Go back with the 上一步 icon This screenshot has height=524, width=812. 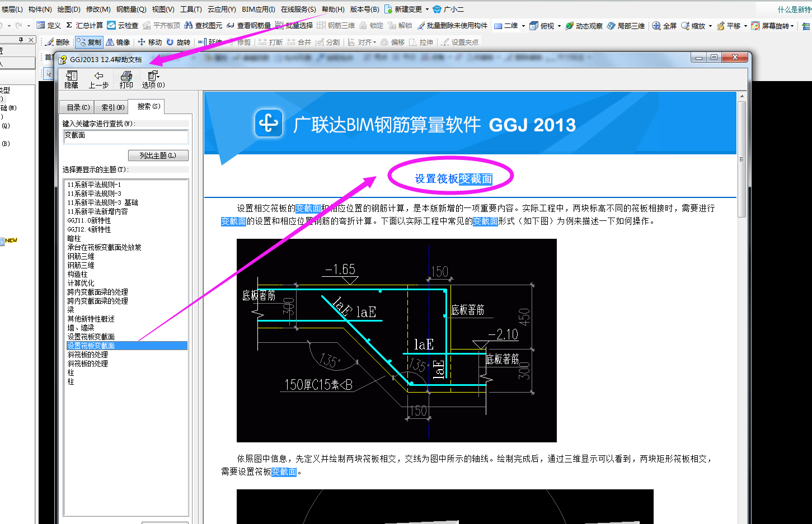click(98, 79)
